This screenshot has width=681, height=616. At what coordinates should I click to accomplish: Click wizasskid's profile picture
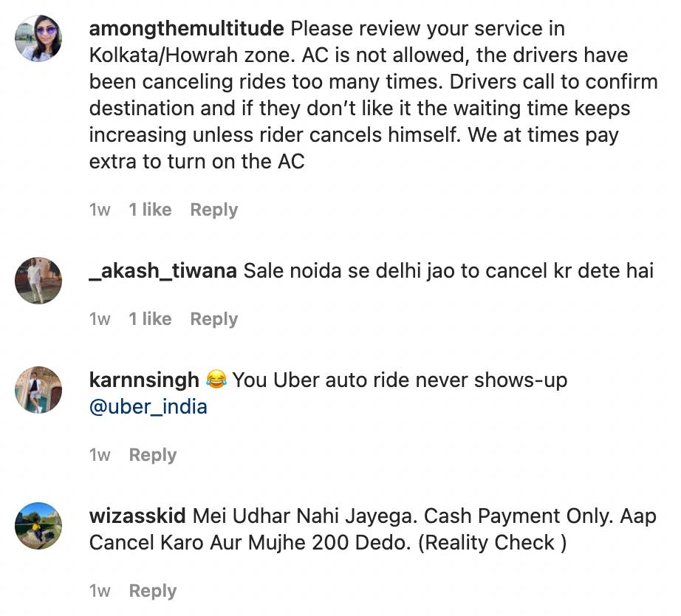(x=38, y=526)
